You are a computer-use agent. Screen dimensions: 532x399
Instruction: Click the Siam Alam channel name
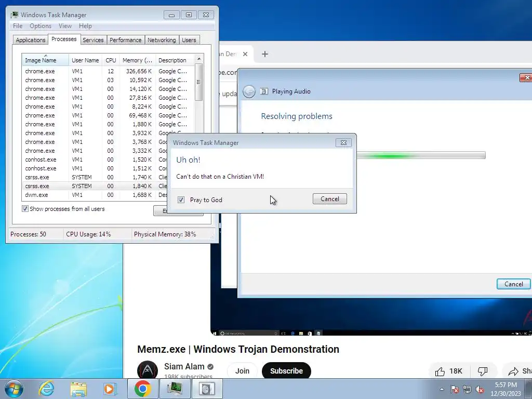[x=184, y=366]
